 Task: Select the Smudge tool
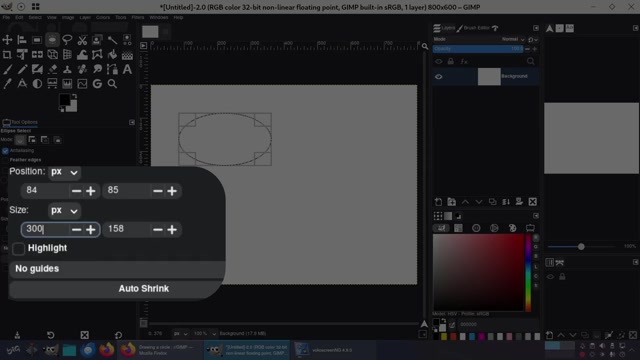pyautogui.click(x=97, y=69)
